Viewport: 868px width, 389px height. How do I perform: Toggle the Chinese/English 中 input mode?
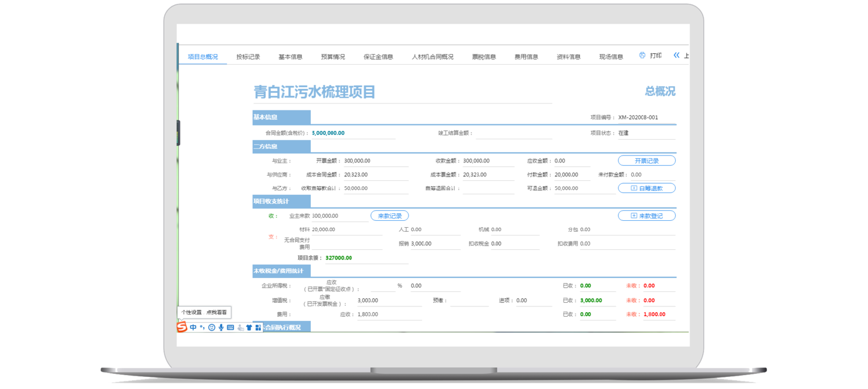[193, 328]
